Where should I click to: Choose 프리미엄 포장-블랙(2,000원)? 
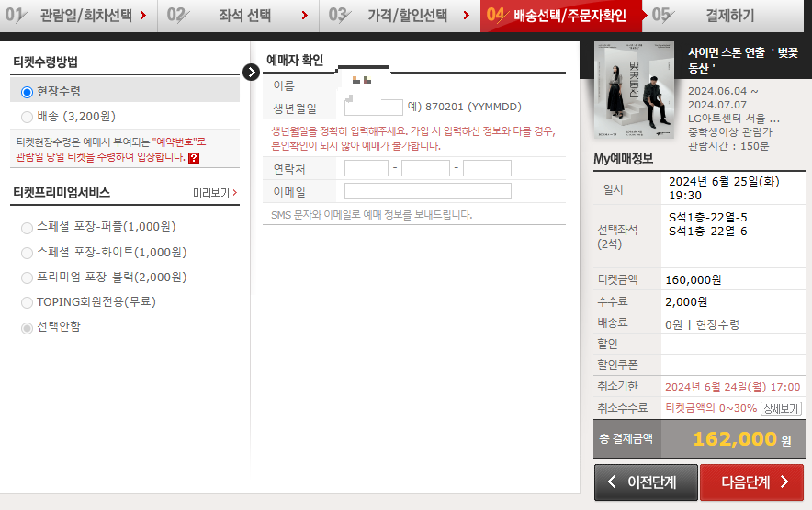pos(27,278)
